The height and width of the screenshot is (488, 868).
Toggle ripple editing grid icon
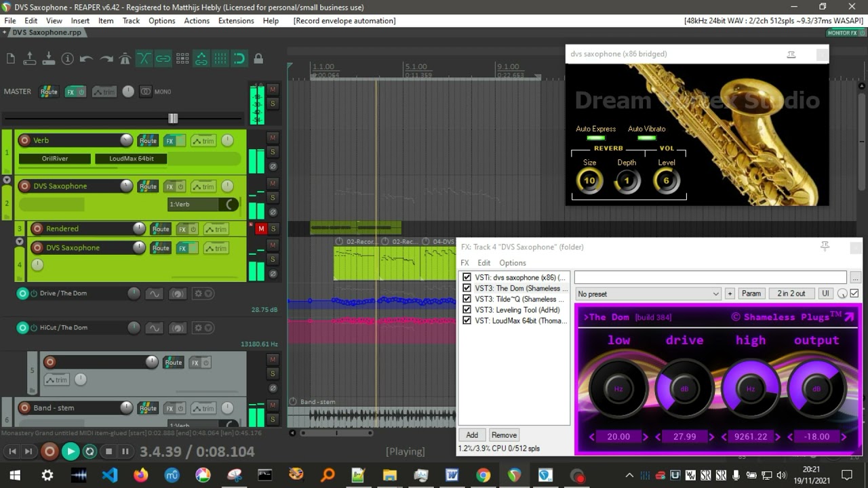[x=182, y=59]
